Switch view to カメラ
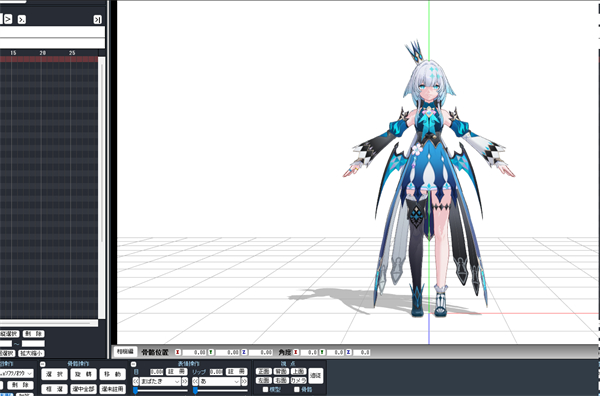This screenshot has height=396, width=600. pos(298,381)
